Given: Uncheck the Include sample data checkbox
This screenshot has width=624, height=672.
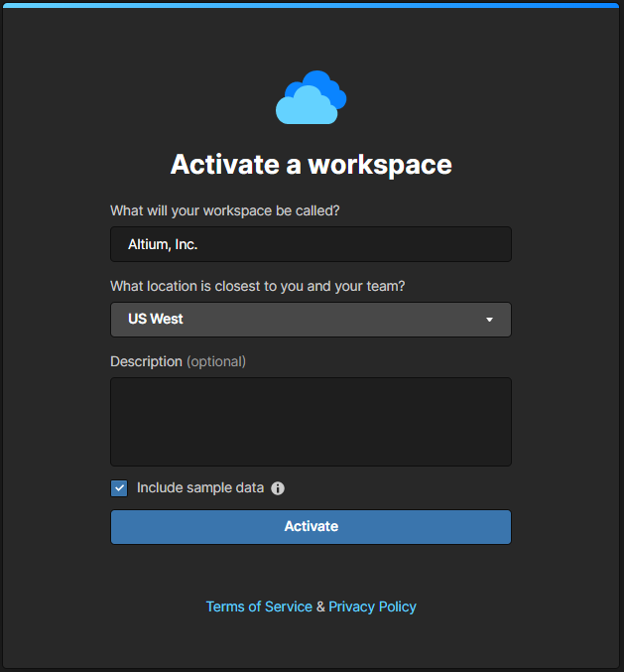Looking at the screenshot, I should [x=119, y=488].
